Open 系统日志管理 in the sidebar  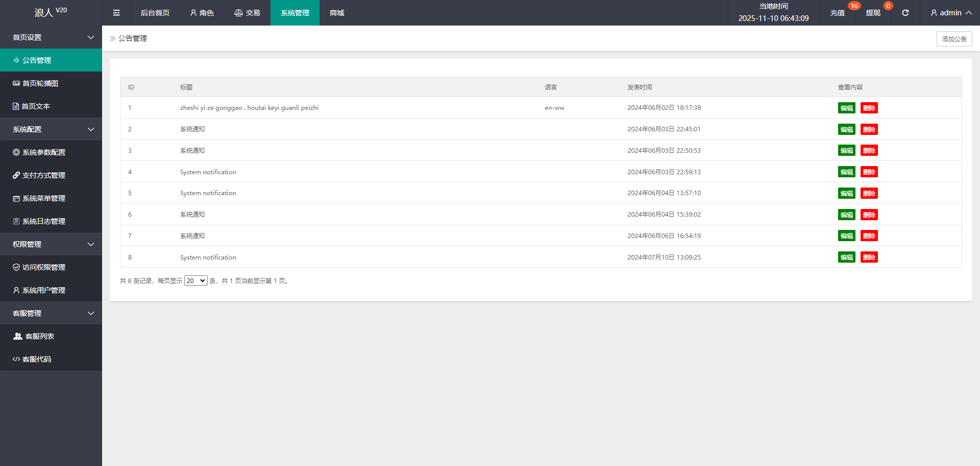[39, 221]
